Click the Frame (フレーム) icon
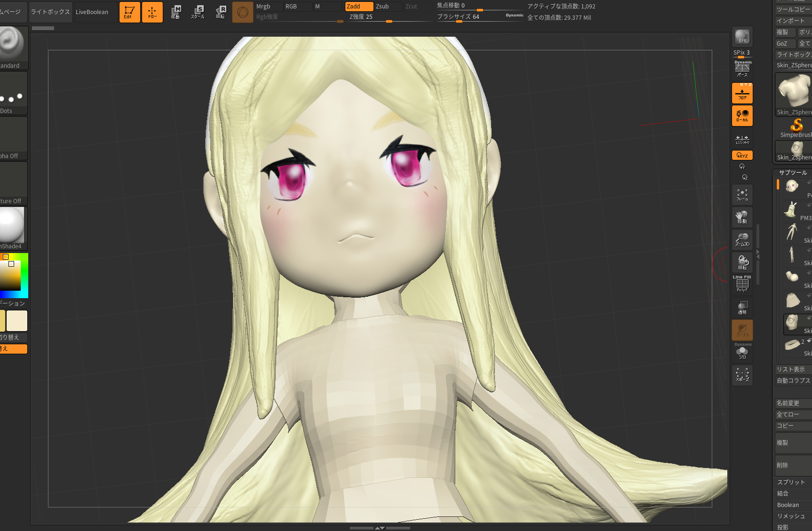 [x=742, y=195]
